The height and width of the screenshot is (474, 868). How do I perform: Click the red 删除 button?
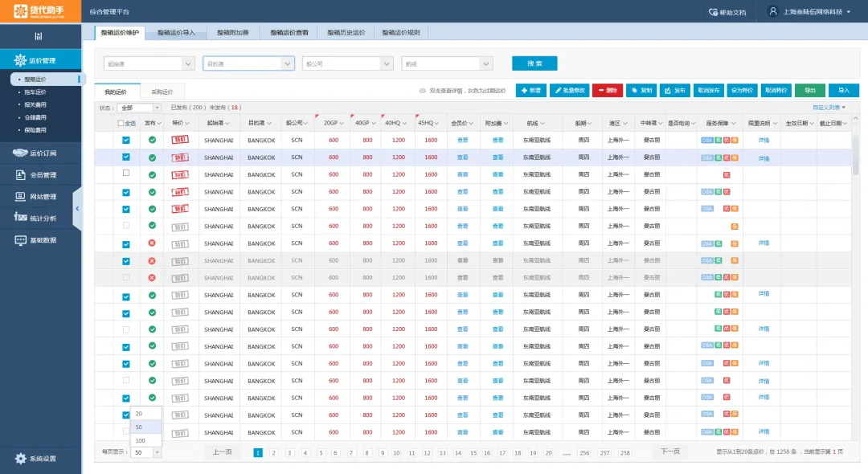click(x=608, y=91)
